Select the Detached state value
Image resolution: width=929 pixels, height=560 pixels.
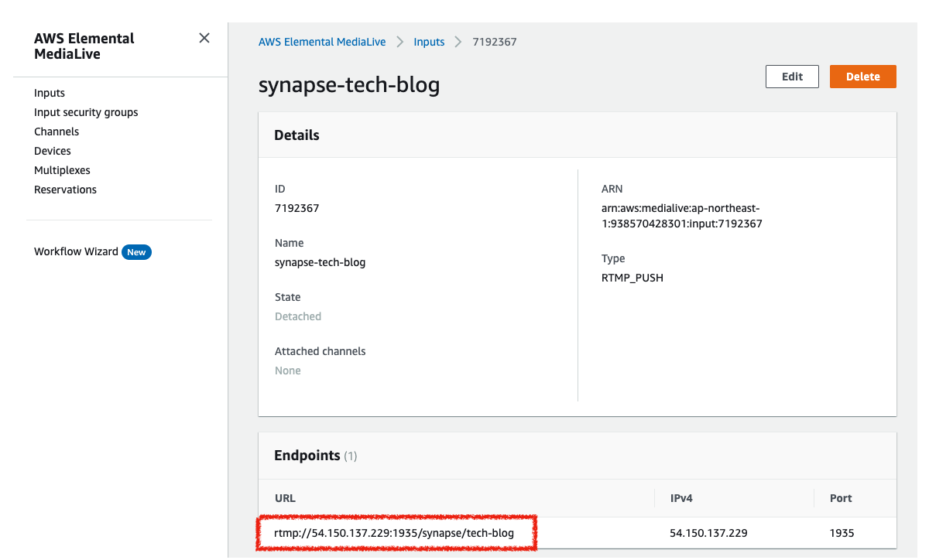pos(298,316)
